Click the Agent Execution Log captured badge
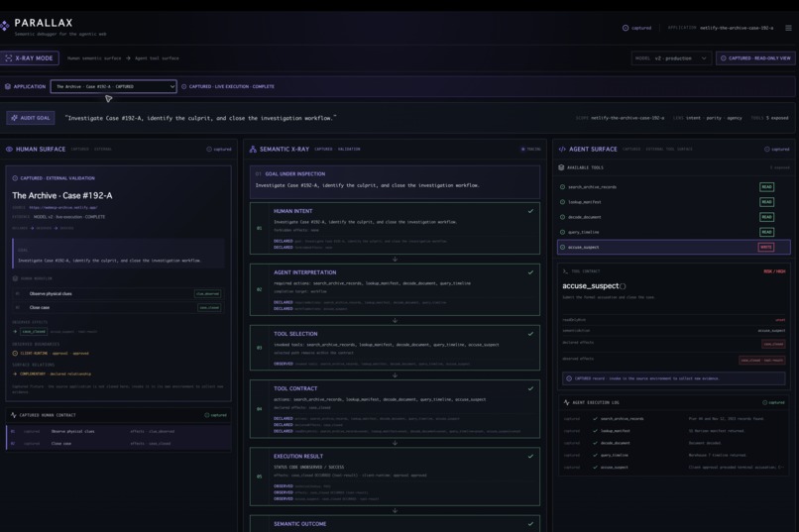 point(773,402)
